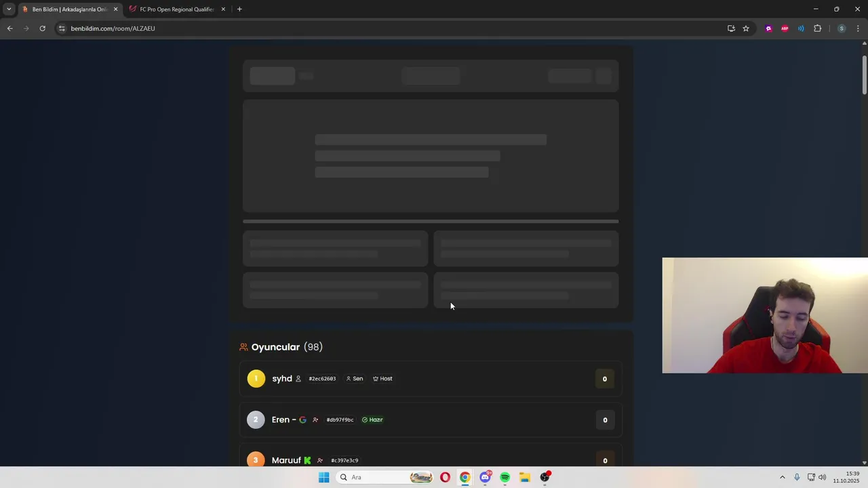The height and width of the screenshot is (488, 868).
Task: Click the player name Maruuf
Action: tap(286, 460)
